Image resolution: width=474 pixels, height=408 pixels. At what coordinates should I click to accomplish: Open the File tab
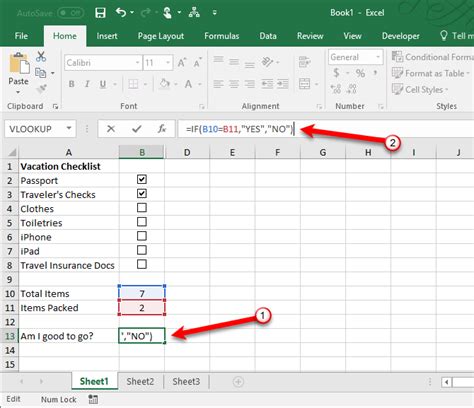pyautogui.click(x=21, y=36)
